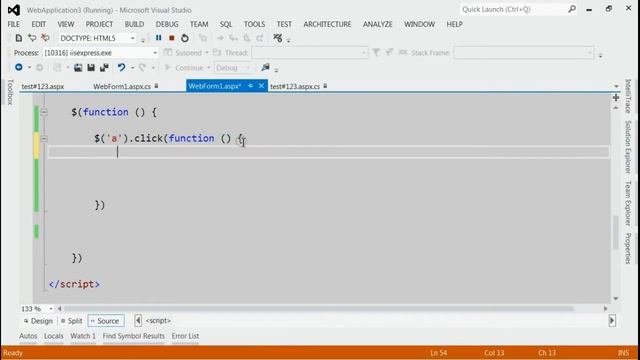Undo the last edit with the undo icon
Screen dimensions: 640x360
coord(121,67)
